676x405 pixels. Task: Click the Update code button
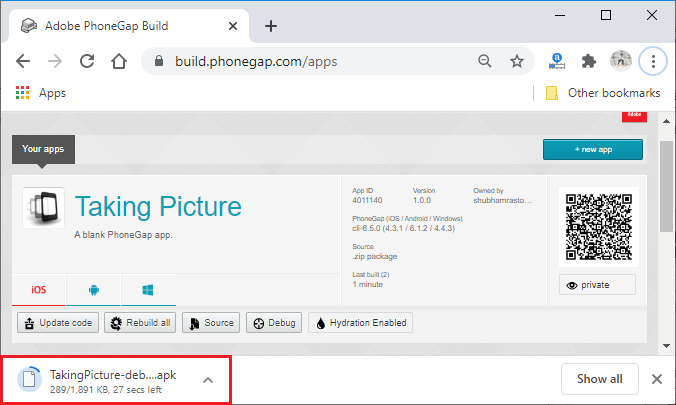(58, 323)
